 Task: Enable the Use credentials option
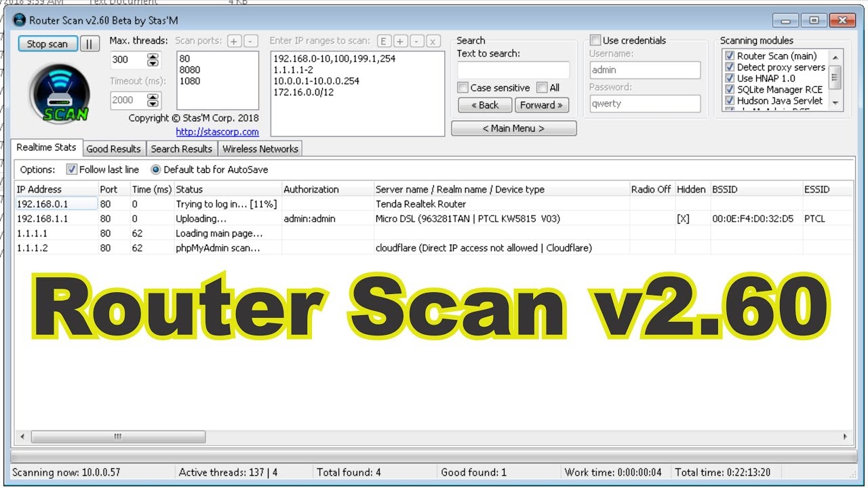click(595, 39)
